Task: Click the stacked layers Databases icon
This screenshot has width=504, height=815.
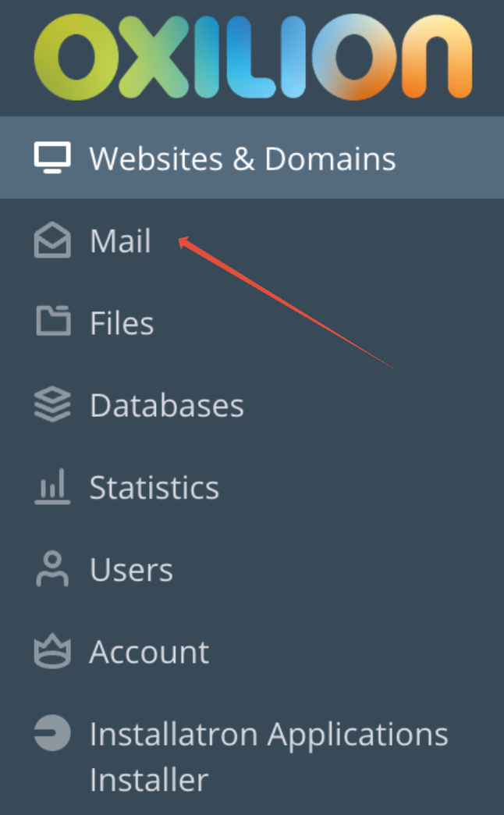Action: (52, 404)
